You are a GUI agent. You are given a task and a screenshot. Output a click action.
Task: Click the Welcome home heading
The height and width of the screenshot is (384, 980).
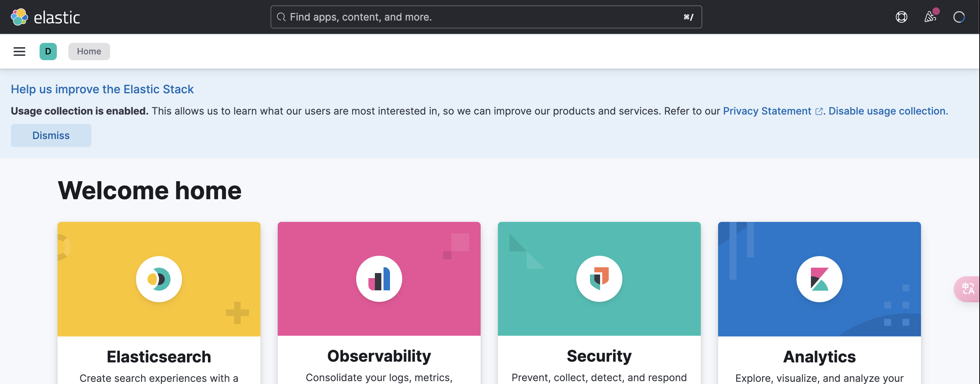(x=150, y=191)
